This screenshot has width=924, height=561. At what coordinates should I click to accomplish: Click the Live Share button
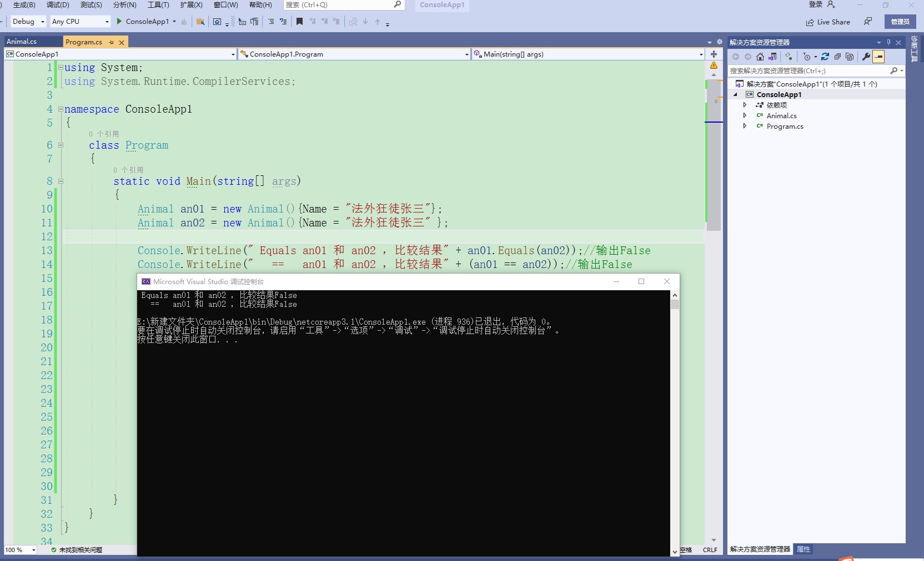click(828, 22)
